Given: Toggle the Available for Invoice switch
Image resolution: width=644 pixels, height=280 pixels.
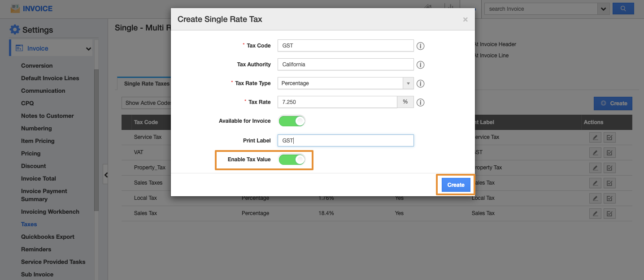Looking at the screenshot, I should (292, 121).
